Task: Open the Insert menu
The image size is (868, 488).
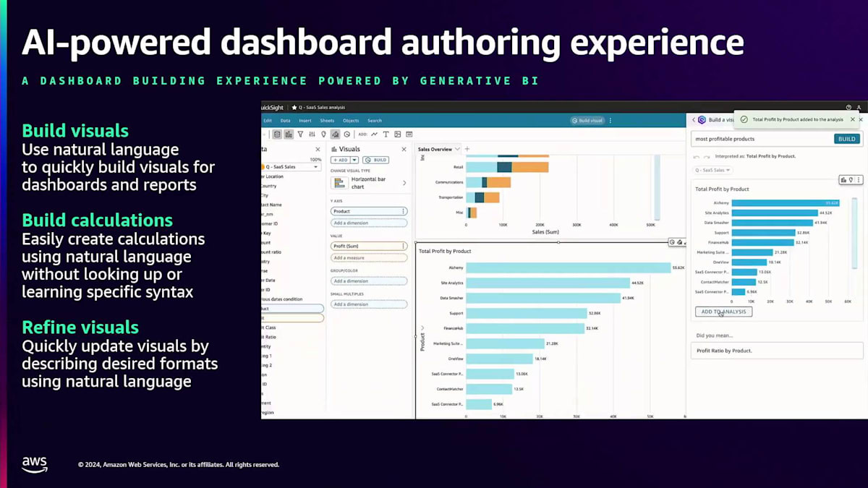Action: 305,121
